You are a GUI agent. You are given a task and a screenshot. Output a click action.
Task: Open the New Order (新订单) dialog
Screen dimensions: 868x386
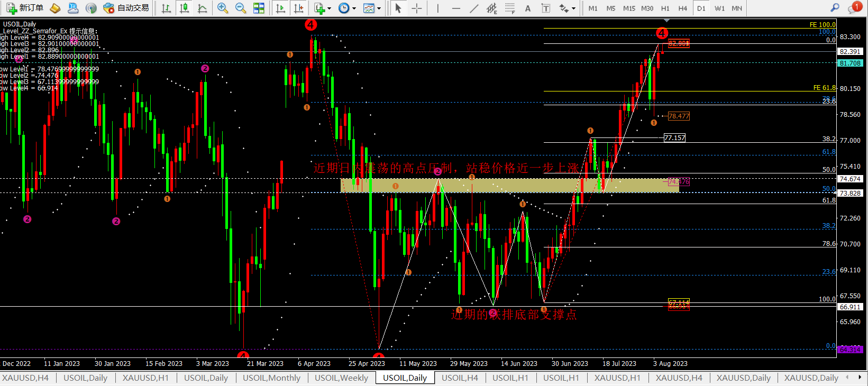25,8
